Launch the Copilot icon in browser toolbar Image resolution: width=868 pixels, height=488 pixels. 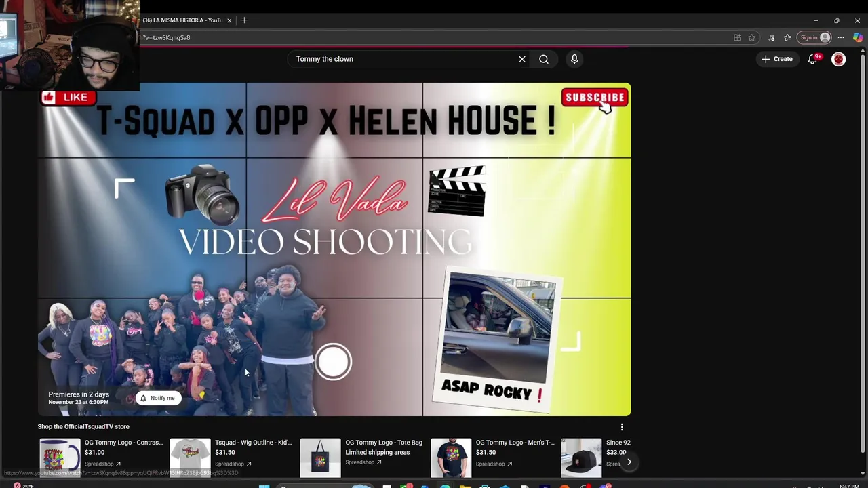click(858, 38)
